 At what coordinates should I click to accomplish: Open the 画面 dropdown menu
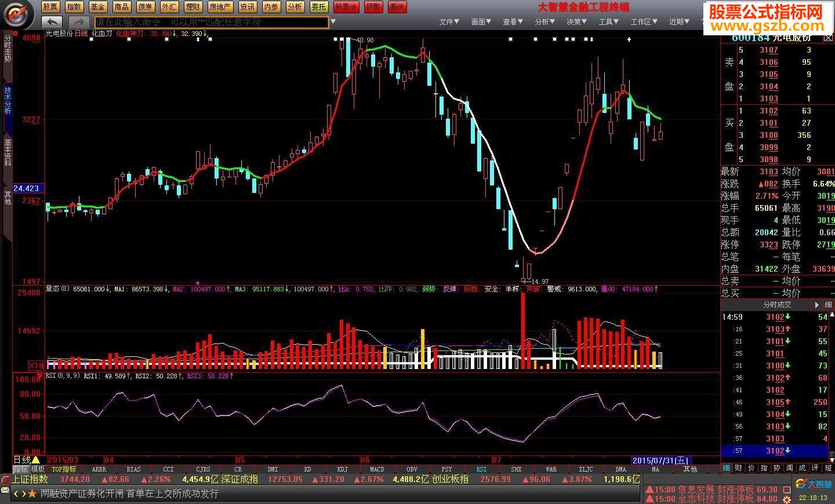click(481, 22)
